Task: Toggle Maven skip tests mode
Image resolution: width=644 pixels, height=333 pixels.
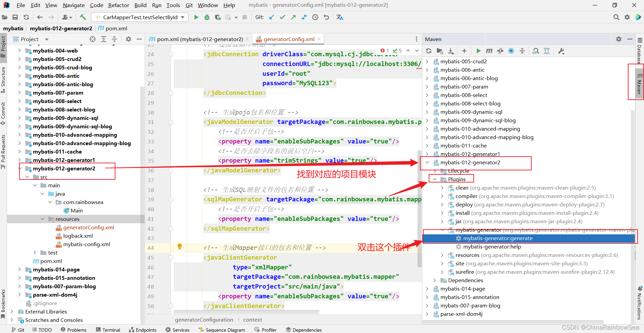Action: [511, 51]
